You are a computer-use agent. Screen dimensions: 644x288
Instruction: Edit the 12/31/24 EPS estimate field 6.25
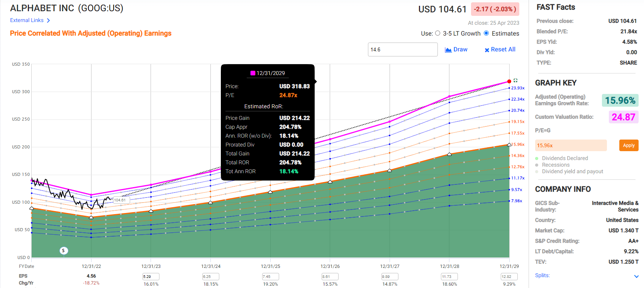(211, 276)
